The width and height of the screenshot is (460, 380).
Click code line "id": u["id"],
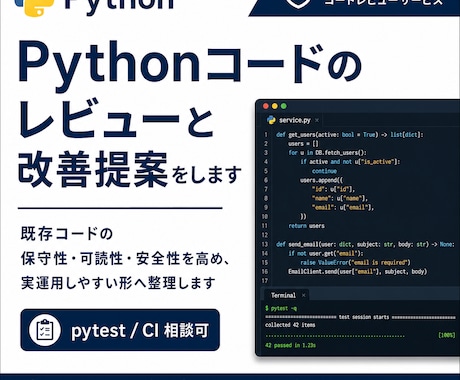334,189
